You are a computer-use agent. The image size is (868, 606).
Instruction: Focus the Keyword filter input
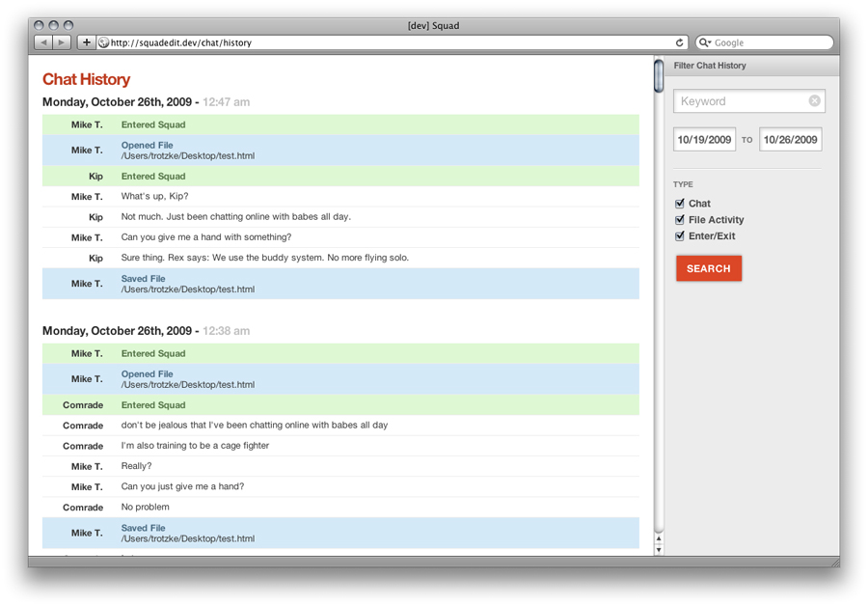[741, 101]
